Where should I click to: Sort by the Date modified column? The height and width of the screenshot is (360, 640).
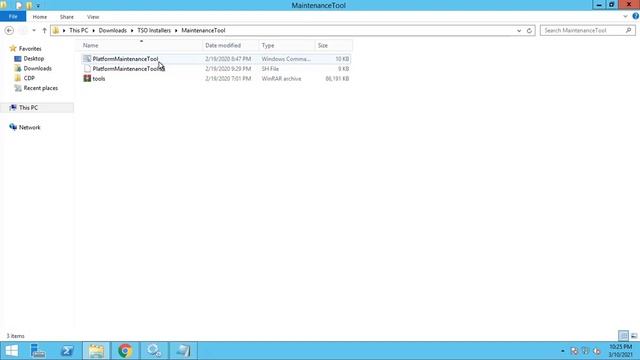231,45
